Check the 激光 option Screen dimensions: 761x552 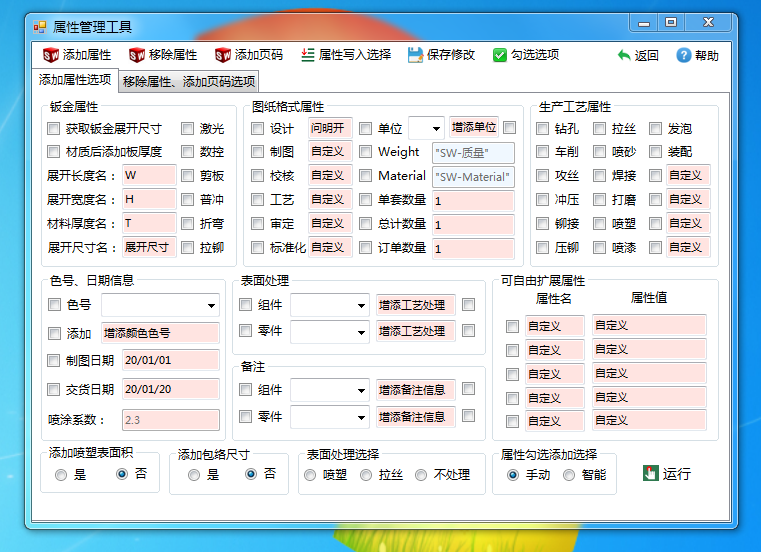(187, 129)
